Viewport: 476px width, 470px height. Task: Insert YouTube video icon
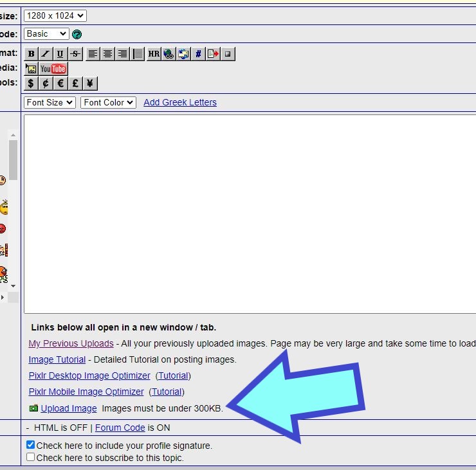click(53, 69)
